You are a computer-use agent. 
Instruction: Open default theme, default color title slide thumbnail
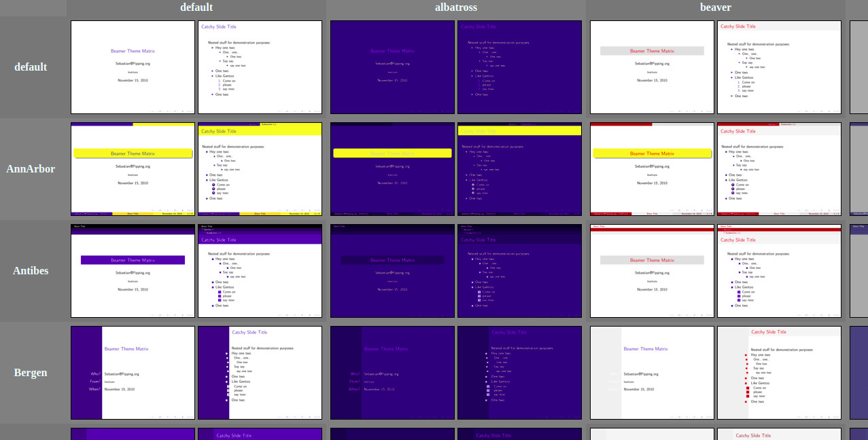point(133,67)
